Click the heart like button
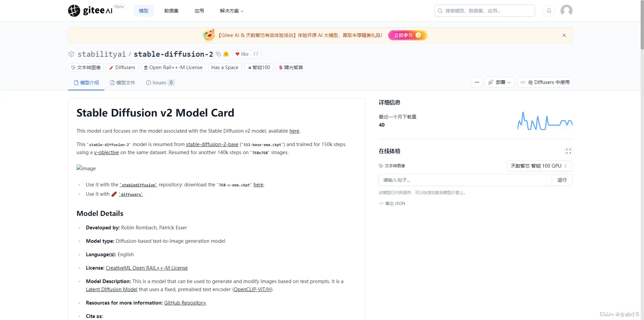The image size is (644, 320). (241, 54)
